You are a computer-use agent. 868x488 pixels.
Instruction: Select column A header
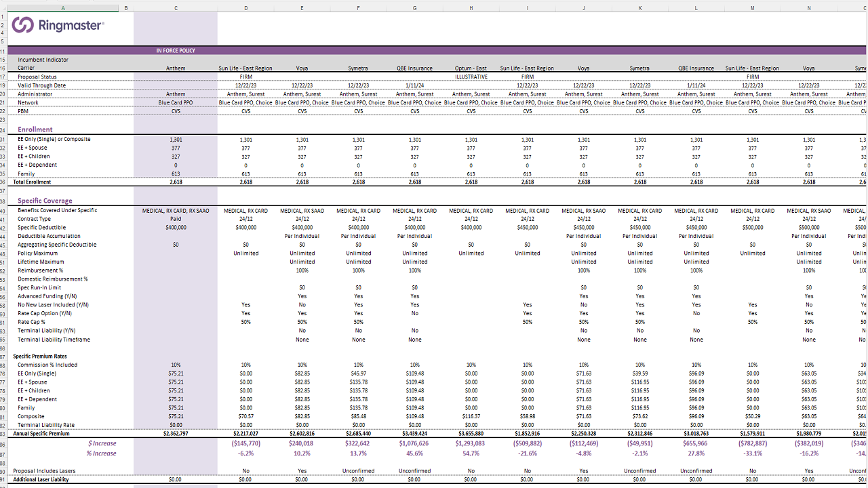63,8
